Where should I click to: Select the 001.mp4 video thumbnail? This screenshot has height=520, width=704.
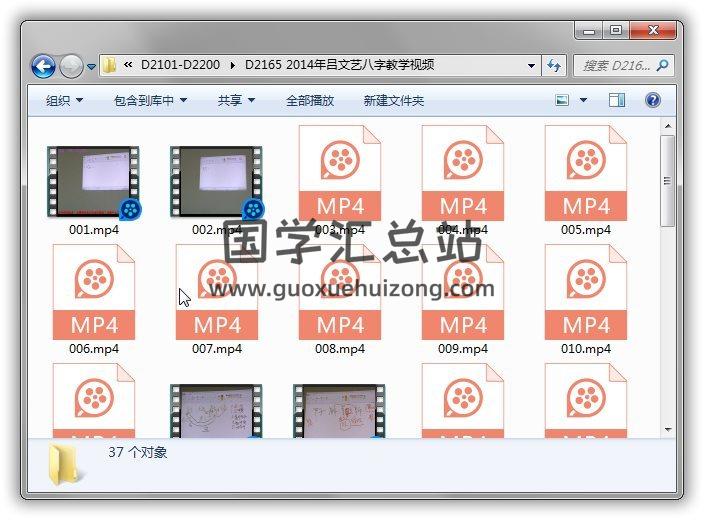tap(93, 181)
